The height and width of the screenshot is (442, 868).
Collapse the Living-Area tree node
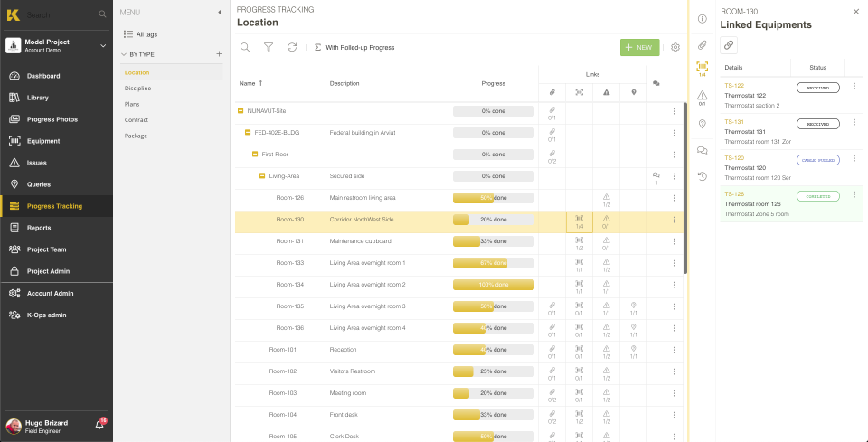(262, 176)
